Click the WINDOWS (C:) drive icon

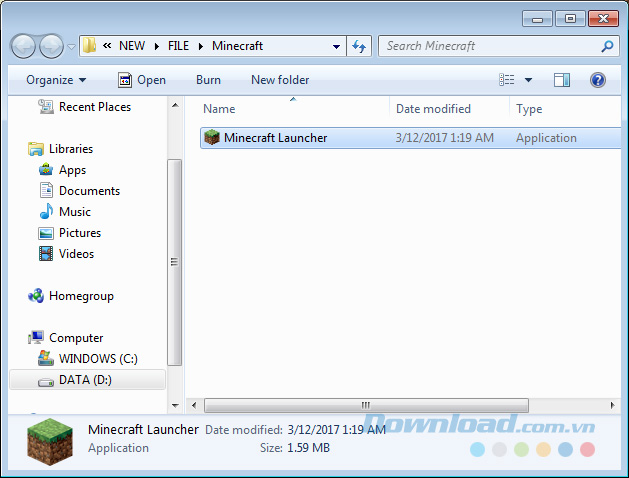pyautogui.click(x=46, y=358)
